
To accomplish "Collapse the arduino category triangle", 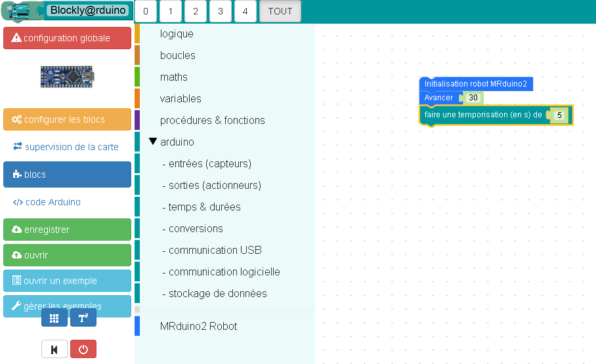I will click(x=154, y=142).
